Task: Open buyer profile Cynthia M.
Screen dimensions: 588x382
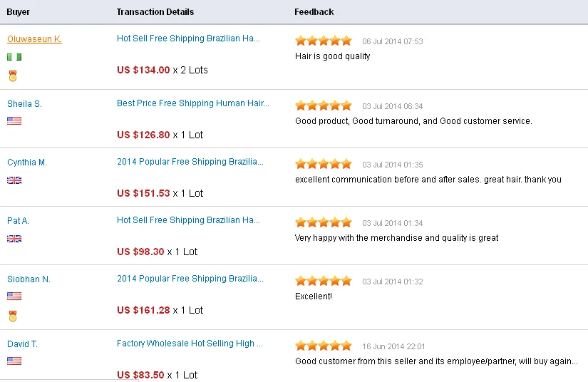Action: pos(27,162)
